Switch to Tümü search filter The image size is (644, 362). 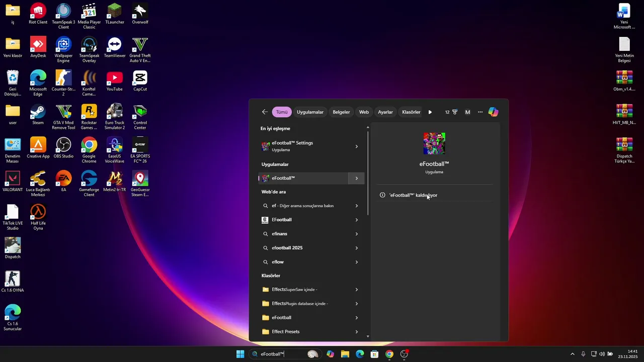click(282, 112)
